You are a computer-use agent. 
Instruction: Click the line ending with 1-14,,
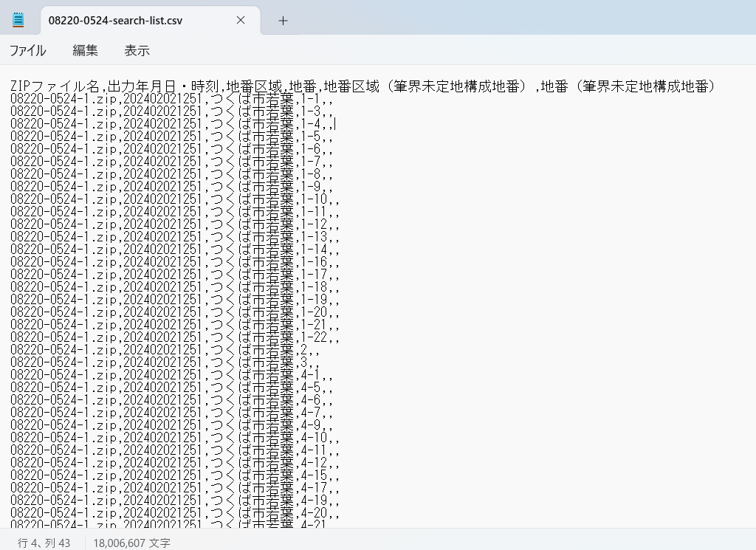click(175, 250)
